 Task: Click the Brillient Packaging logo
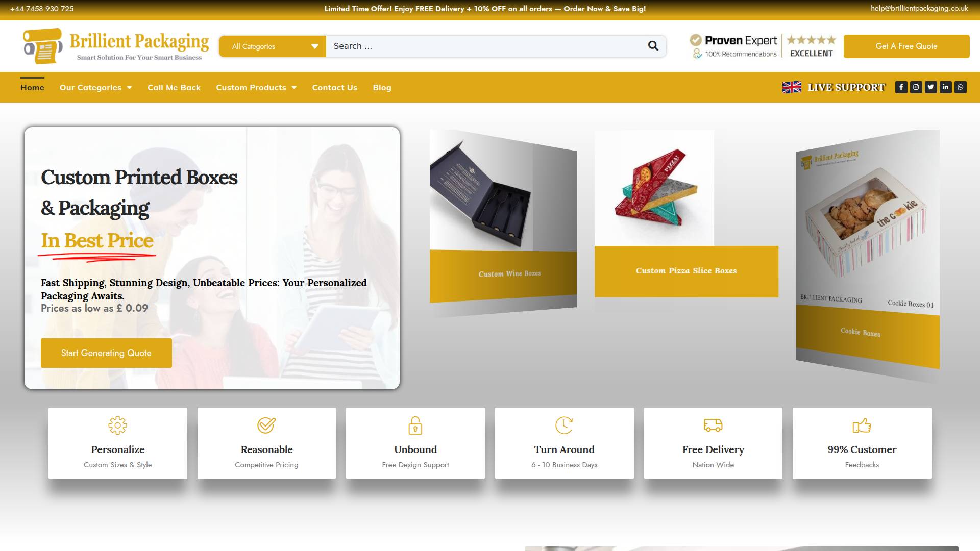click(116, 46)
